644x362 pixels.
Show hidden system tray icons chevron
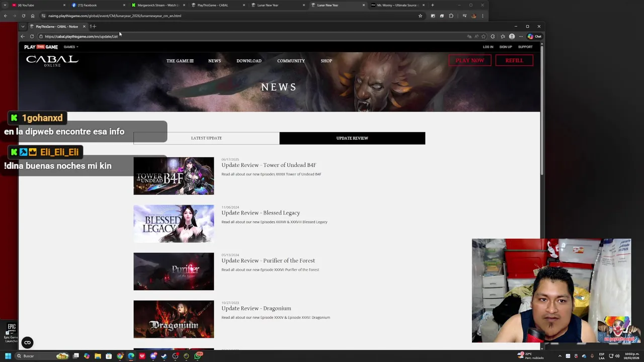coord(560,356)
